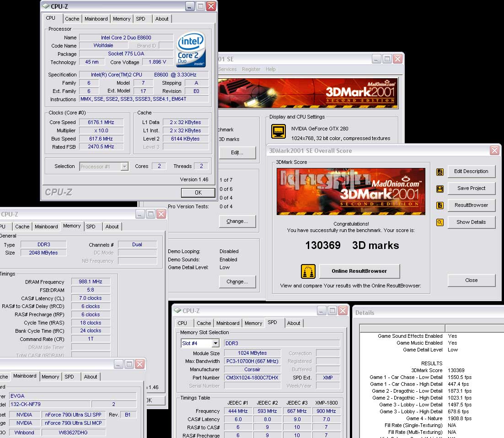The height and width of the screenshot is (438, 504).
Task: Click the Level 2 cache 6144 KBytes value
Action: click(x=186, y=139)
